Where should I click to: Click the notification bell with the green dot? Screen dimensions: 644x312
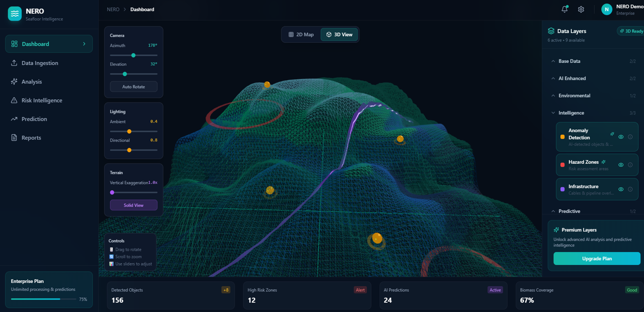[x=565, y=9]
